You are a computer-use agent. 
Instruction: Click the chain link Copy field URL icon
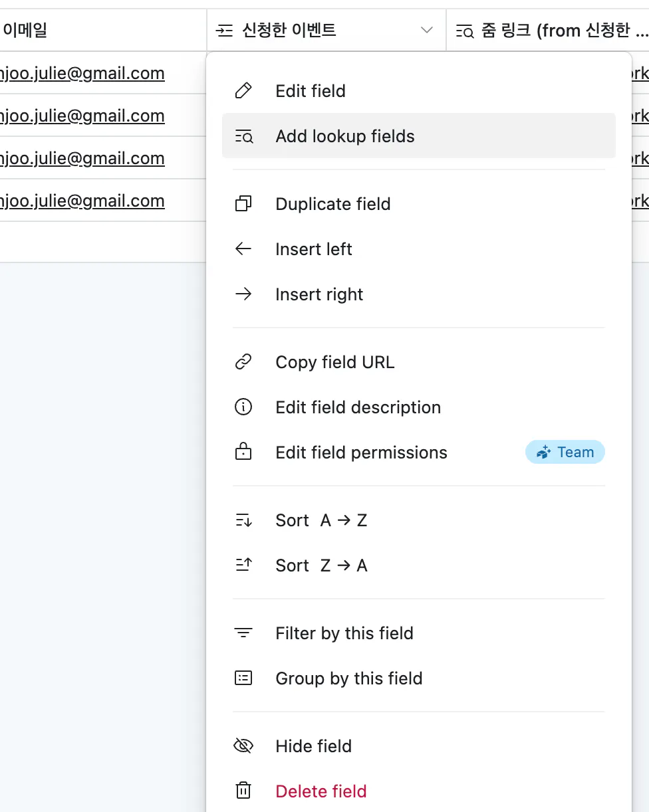(x=244, y=362)
